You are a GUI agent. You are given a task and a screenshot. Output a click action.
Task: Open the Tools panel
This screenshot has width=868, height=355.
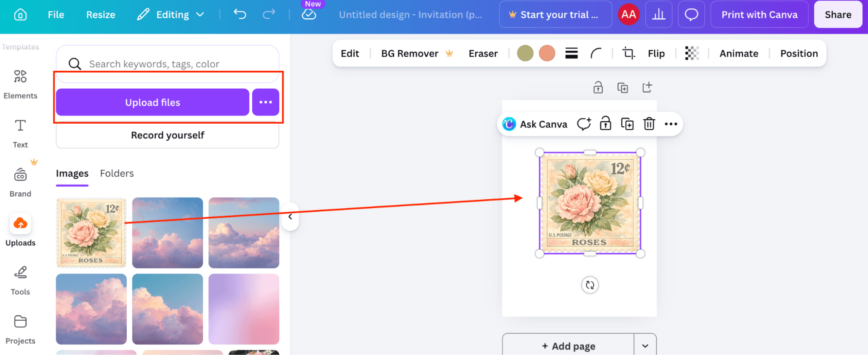pyautogui.click(x=20, y=280)
